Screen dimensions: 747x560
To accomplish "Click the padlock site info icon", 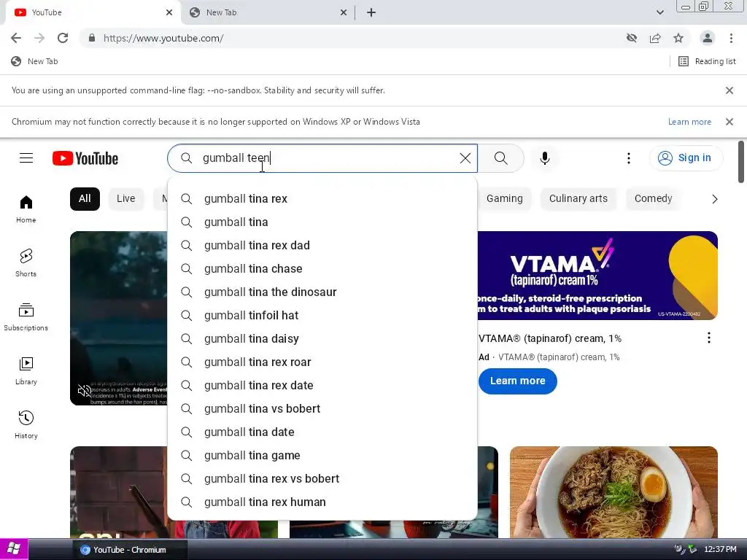I will 92,38.
